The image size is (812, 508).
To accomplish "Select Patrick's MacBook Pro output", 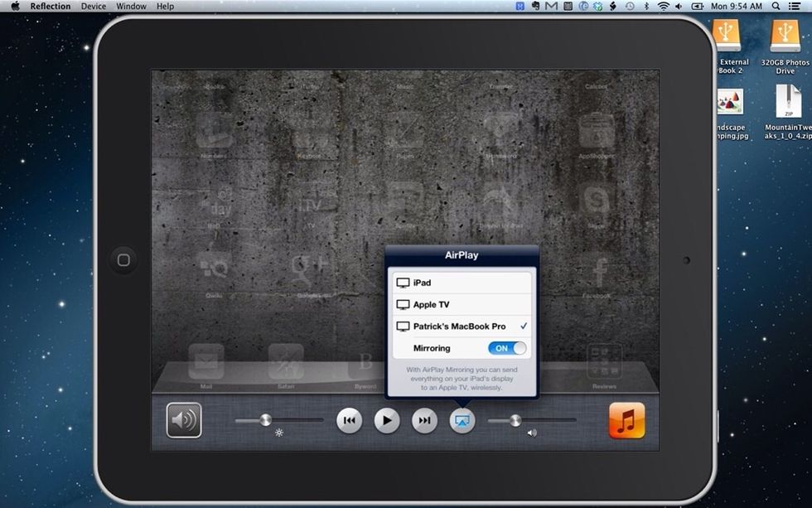I will [x=462, y=327].
